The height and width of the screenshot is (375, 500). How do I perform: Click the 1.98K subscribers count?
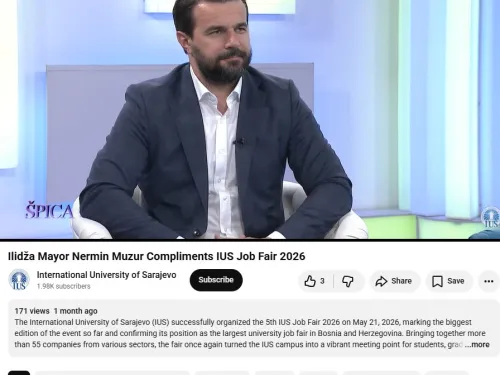(x=63, y=286)
